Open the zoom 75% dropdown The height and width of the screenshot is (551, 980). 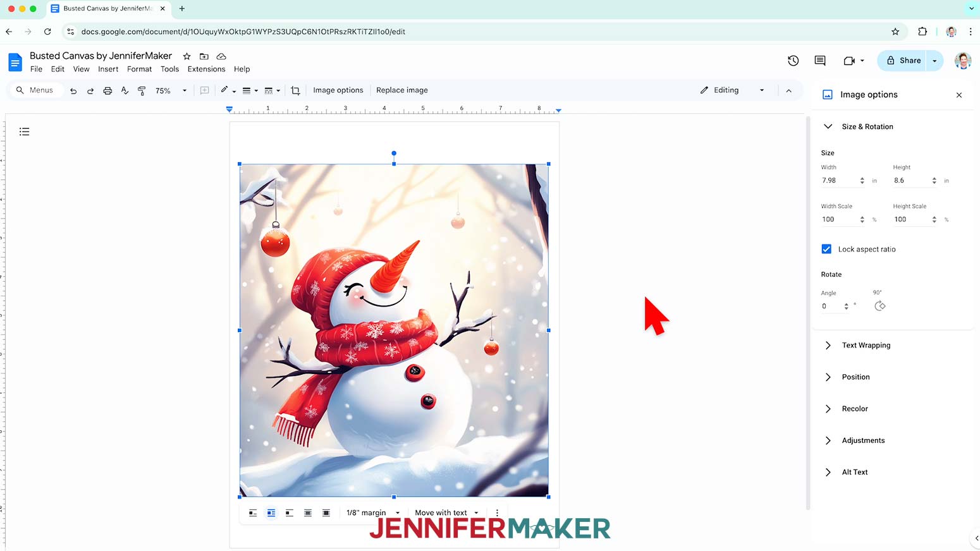171,90
